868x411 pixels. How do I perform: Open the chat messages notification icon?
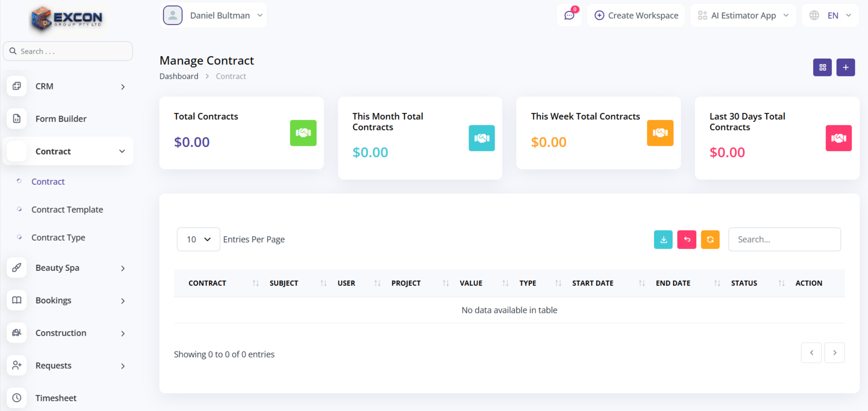pyautogui.click(x=569, y=15)
